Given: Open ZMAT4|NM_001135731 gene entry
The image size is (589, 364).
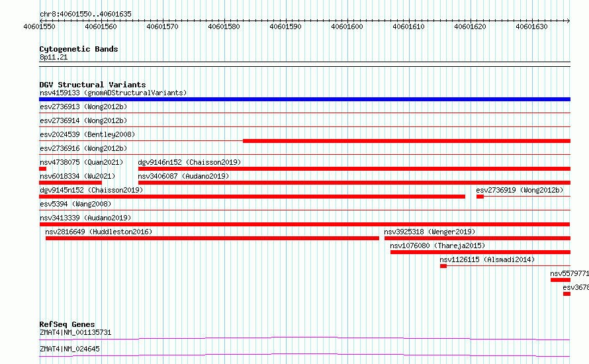Looking at the screenshot, I should tap(75, 332).
